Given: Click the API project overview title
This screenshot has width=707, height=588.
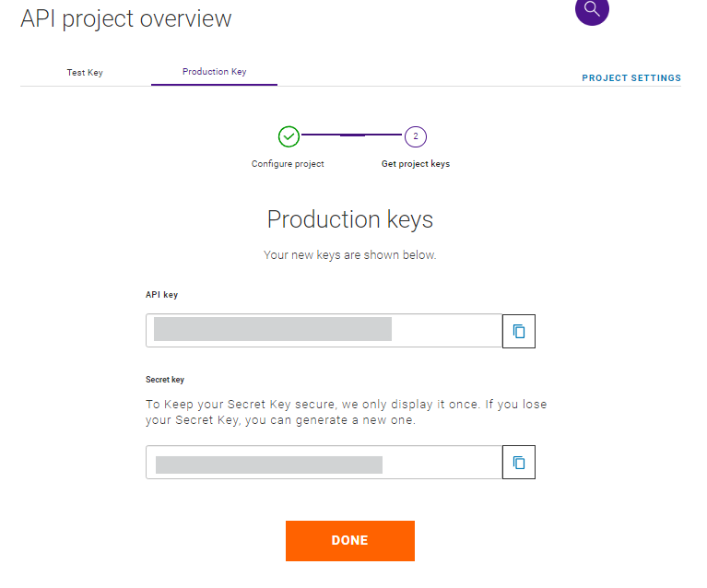Looking at the screenshot, I should [126, 18].
